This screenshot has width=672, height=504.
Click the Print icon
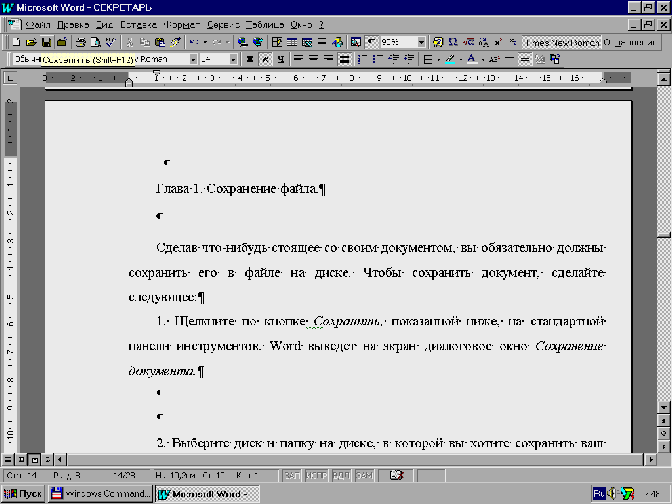80,42
